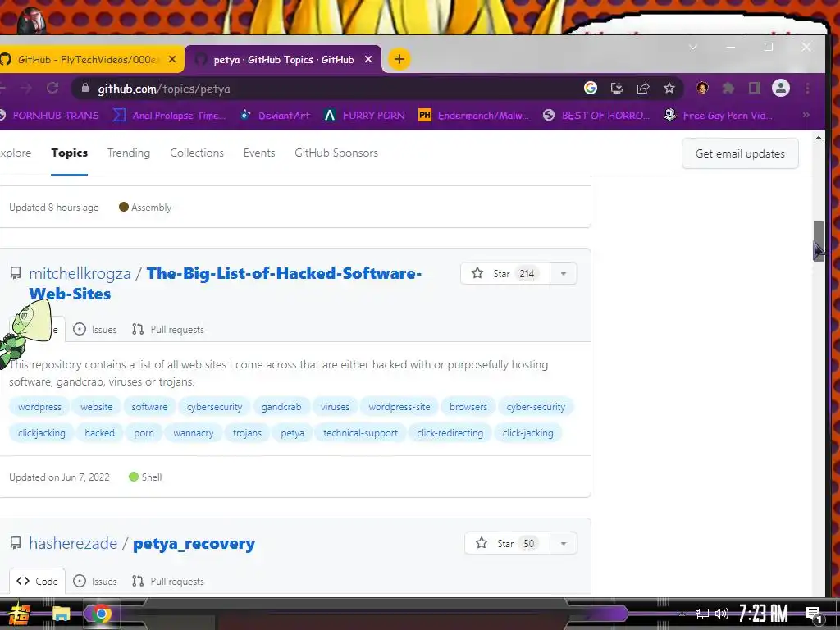Viewport: 840px width, 630px height.
Task: Open the mitchellkrogza user link
Action: [80, 273]
